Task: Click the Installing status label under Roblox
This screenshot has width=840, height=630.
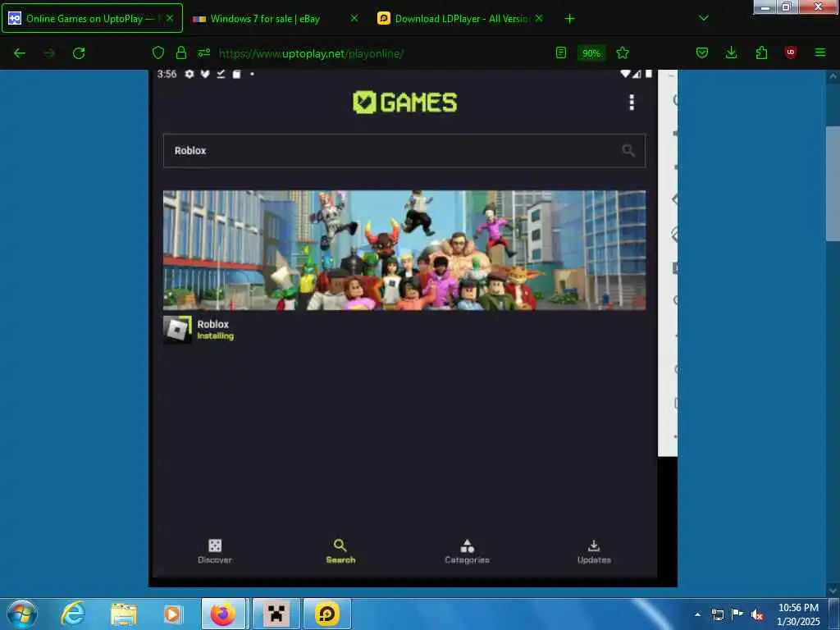Action: (x=216, y=336)
